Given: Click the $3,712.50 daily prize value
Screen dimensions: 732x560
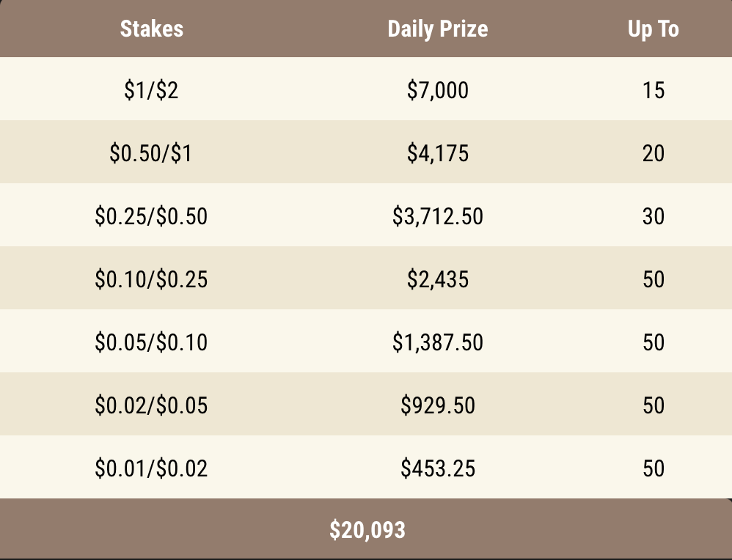Looking at the screenshot, I should pyautogui.click(x=437, y=216).
